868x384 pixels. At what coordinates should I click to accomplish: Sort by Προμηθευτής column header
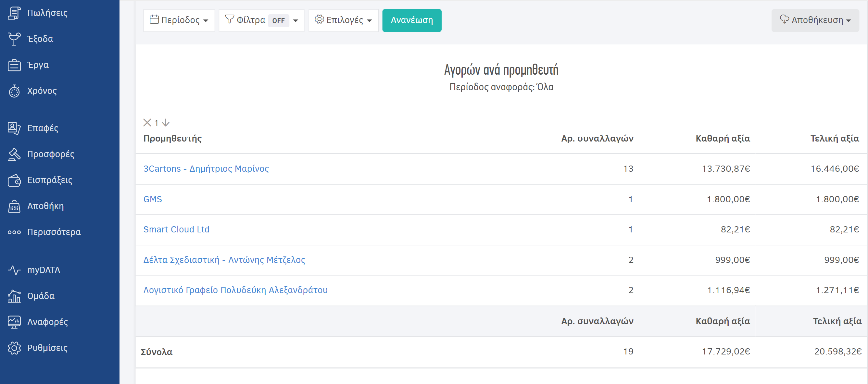tap(172, 139)
